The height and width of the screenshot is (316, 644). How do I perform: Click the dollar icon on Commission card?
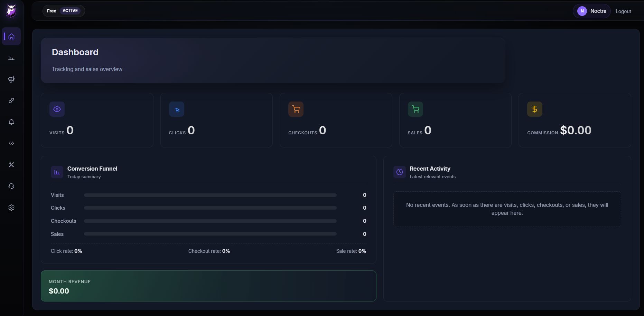[535, 109]
